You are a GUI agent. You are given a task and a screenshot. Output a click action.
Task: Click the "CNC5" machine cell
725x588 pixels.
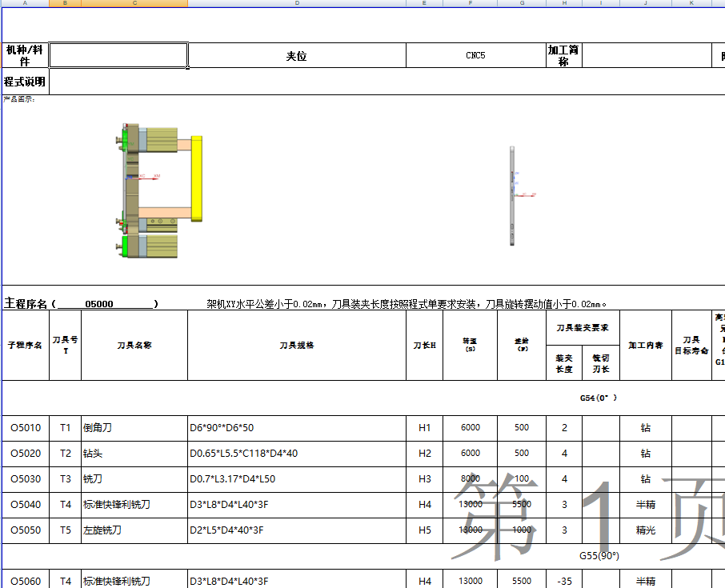pyautogui.click(x=476, y=54)
